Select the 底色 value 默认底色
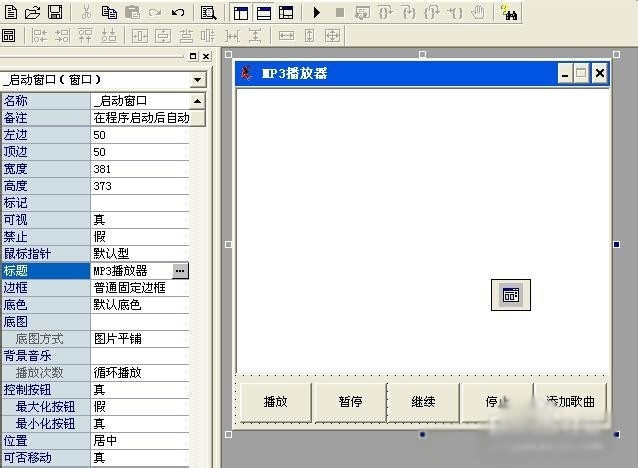Viewport: 638px width, 468px height. pos(140,305)
